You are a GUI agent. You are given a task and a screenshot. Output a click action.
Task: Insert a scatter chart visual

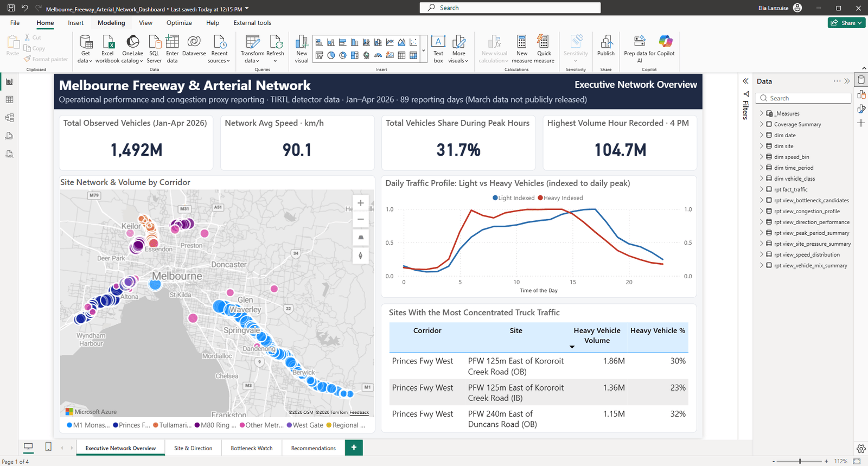[413, 42]
